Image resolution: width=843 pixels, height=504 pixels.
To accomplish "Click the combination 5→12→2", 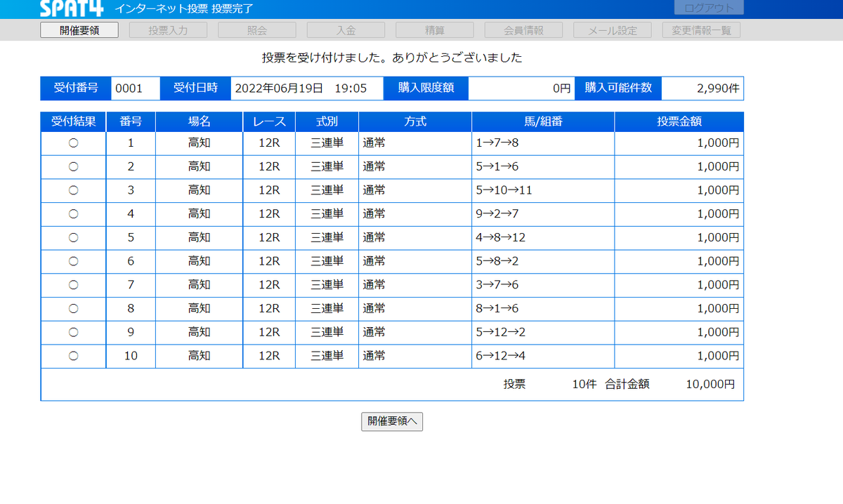I will pyautogui.click(x=500, y=332).
